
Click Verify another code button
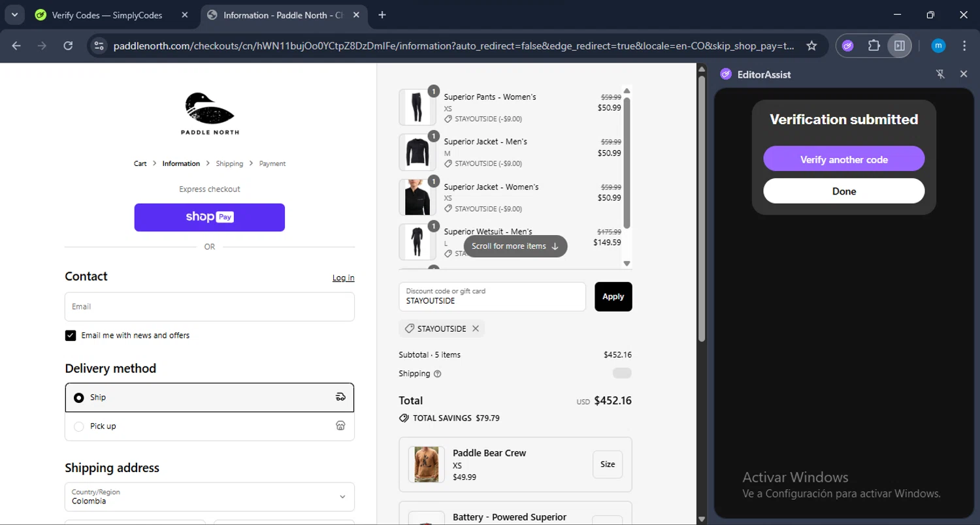[844, 159]
